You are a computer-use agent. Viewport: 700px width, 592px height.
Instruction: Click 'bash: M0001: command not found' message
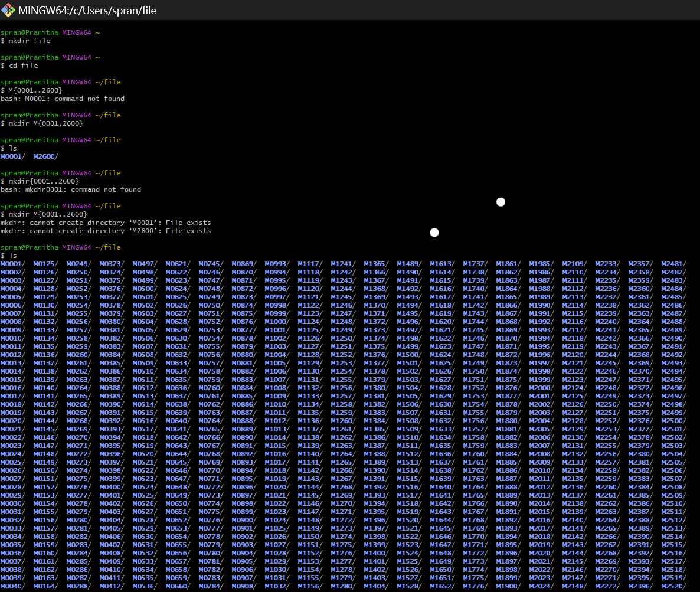point(63,99)
